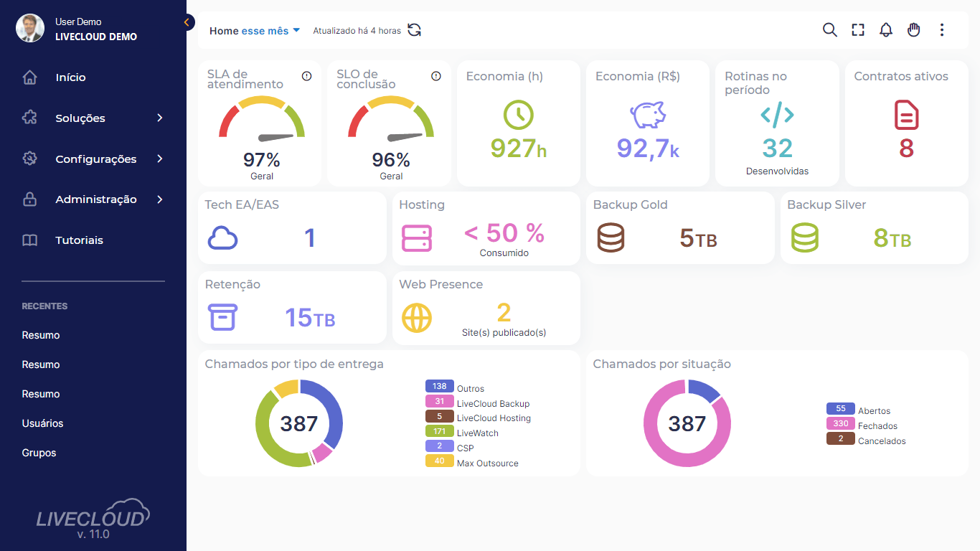Click the 40 Max Outsource legend badge
Viewport: 980px width, 551px height.
click(x=440, y=461)
